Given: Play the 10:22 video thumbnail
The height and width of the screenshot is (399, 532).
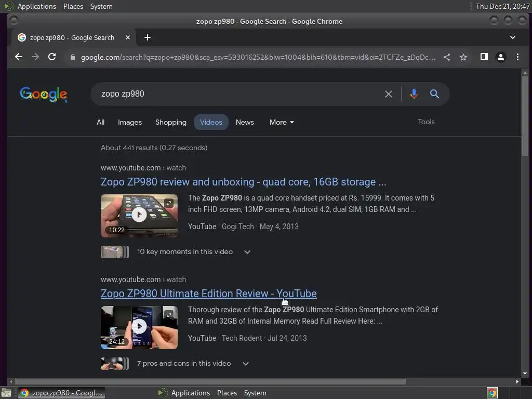Looking at the screenshot, I should 139,216.
